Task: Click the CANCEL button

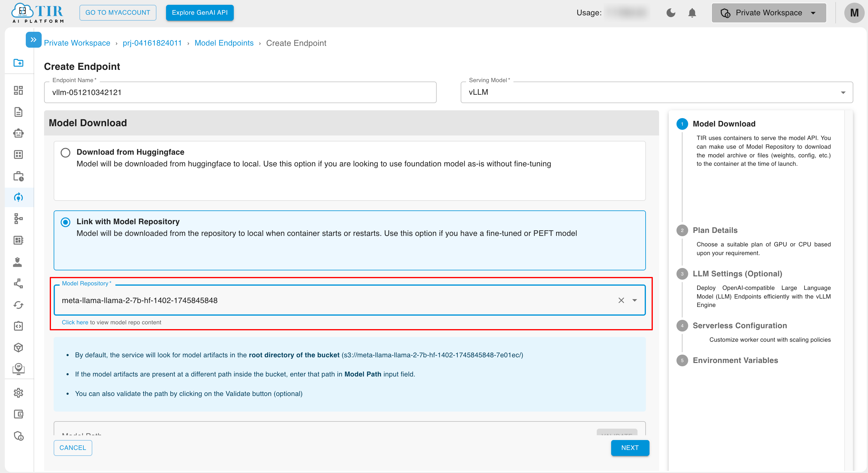Action: click(x=73, y=448)
